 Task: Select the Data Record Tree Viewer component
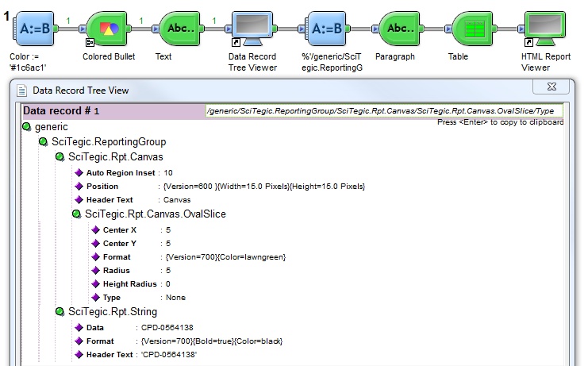252,29
